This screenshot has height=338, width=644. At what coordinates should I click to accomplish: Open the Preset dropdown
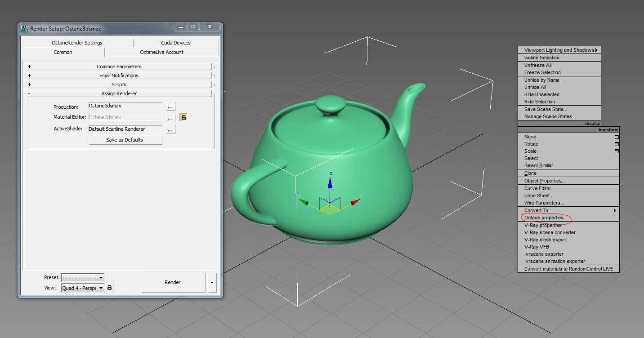pos(83,277)
